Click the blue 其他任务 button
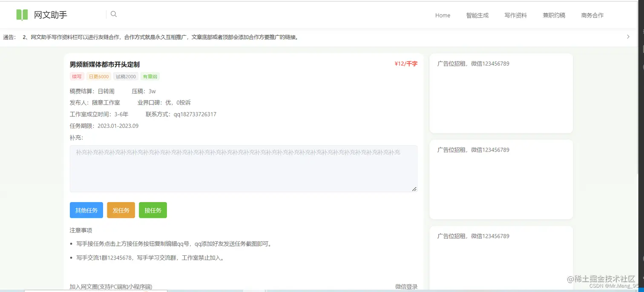This screenshot has width=644, height=292. pos(86,210)
